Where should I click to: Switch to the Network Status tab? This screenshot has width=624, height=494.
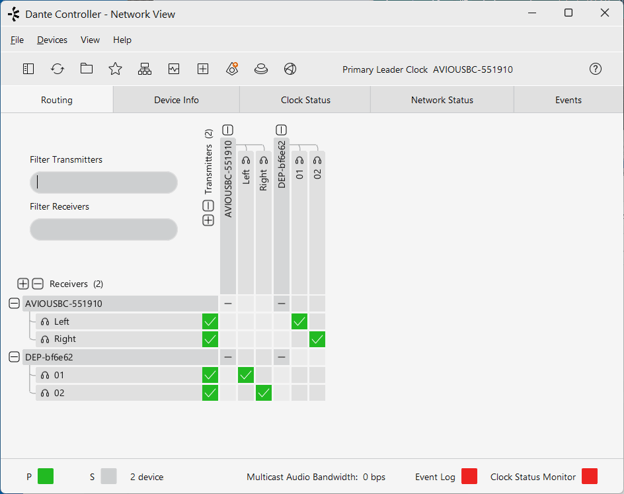click(x=442, y=100)
